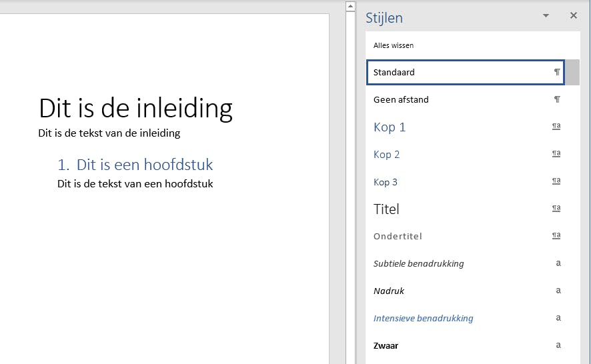Click the paragraph mark icon beside Standaard
The width and height of the screenshot is (591, 364).
(x=557, y=72)
